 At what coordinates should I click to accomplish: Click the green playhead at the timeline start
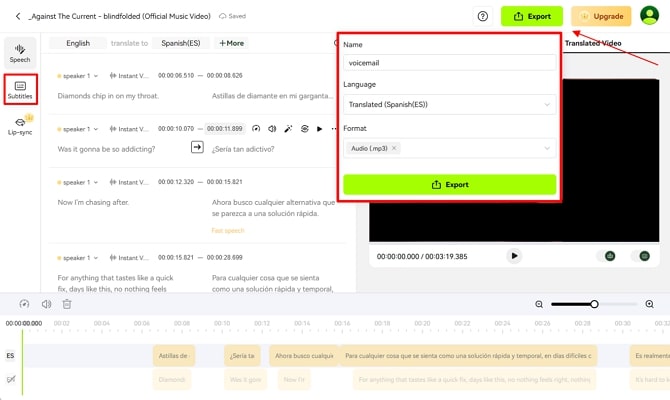tap(23, 361)
